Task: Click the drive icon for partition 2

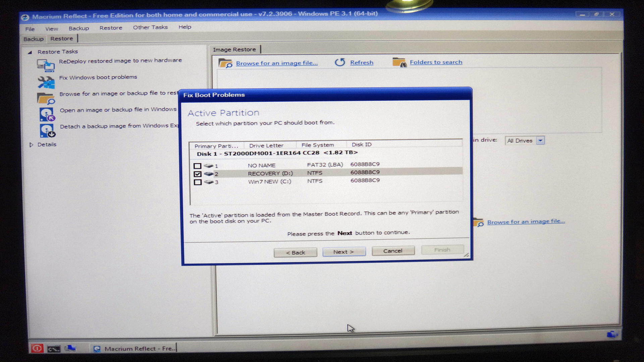Action: pos(209,174)
